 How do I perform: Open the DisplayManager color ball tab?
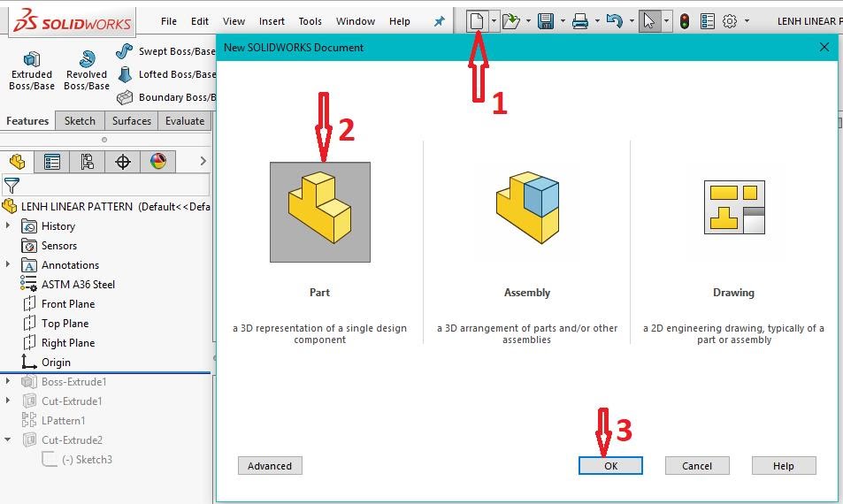(x=158, y=161)
